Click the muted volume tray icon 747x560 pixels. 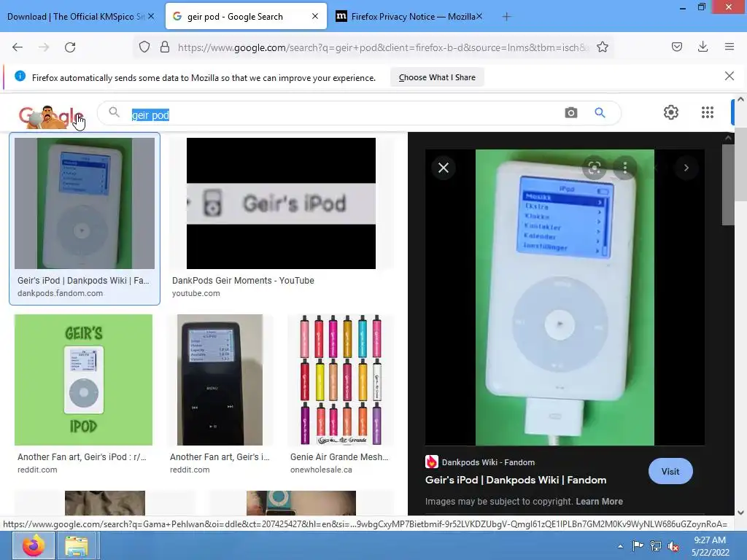coord(673,545)
